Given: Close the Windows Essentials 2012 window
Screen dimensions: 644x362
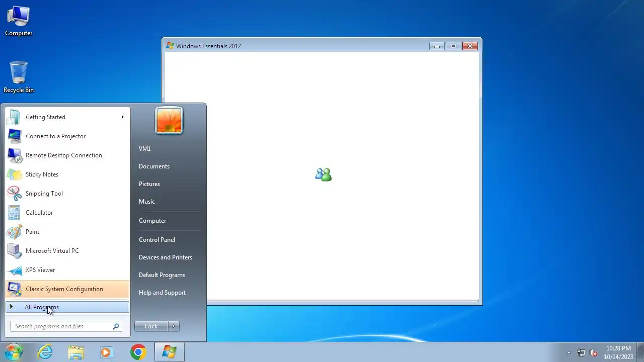Looking at the screenshot, I should pos(470,46).
